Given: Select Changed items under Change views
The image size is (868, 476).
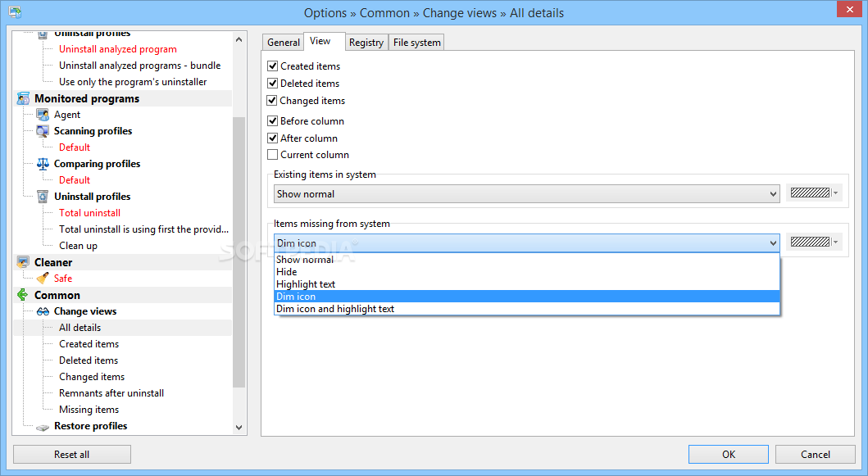Looking at the screenshot, I should point(92,377).
